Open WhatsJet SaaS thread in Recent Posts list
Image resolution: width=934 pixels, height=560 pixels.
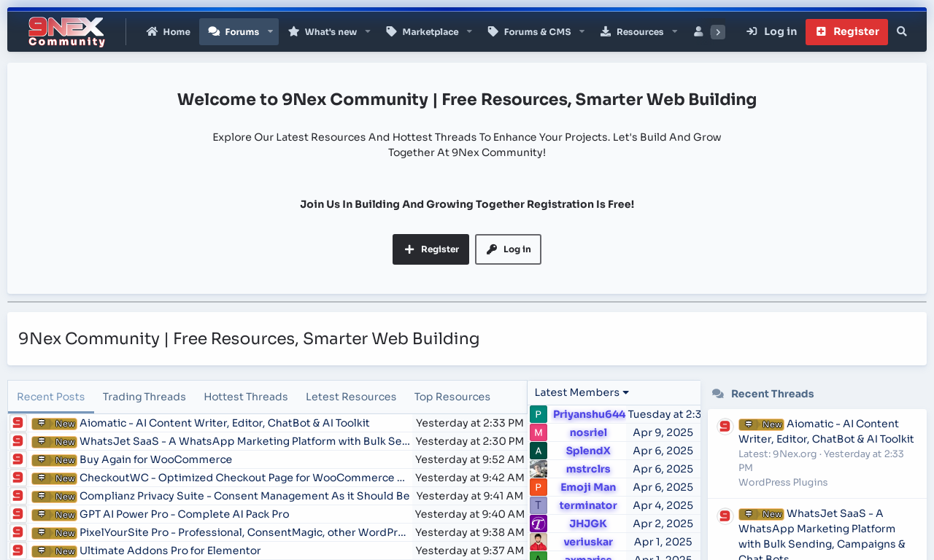[x=244, y=441]
